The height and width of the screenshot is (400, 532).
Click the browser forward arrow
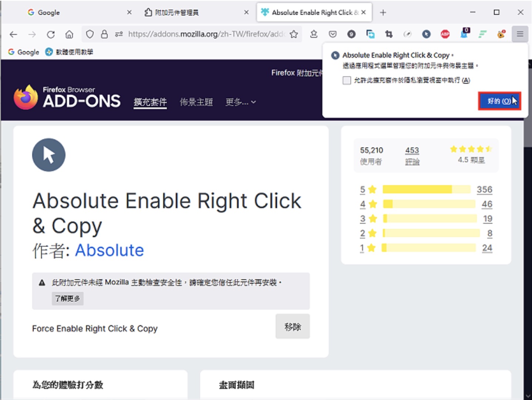coord(32,34)
